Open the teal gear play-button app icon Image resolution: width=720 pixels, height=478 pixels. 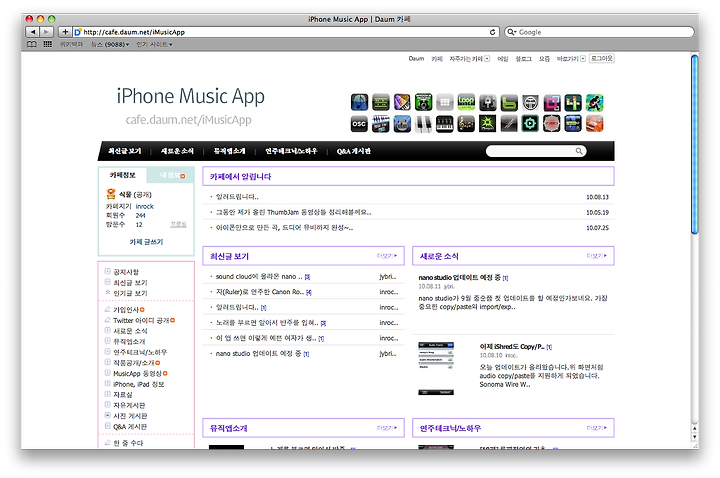coord(530,124)
